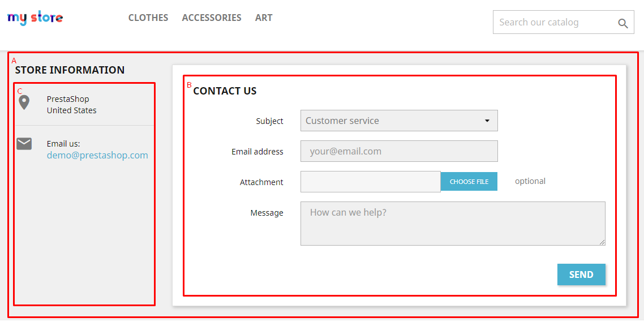
Task: Submit the form with SEND
Action: coord(581,274)
